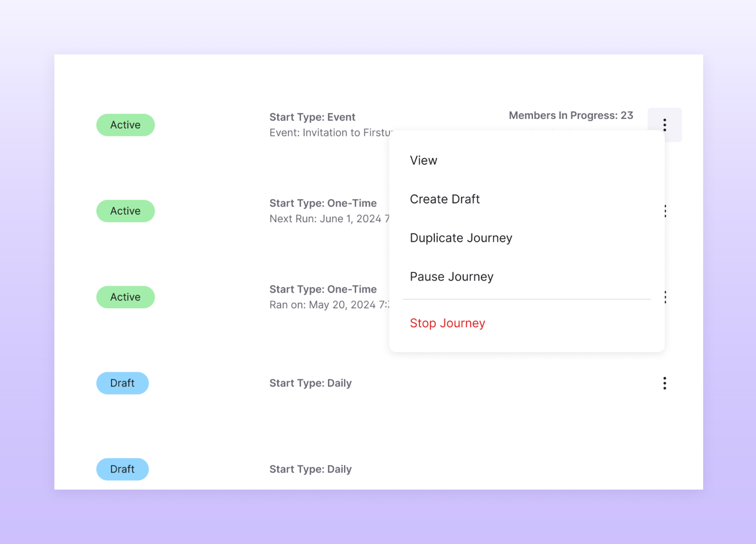756x544 pixels.
Task: Click the bottom Draft status badge
Action: (122, 469)
